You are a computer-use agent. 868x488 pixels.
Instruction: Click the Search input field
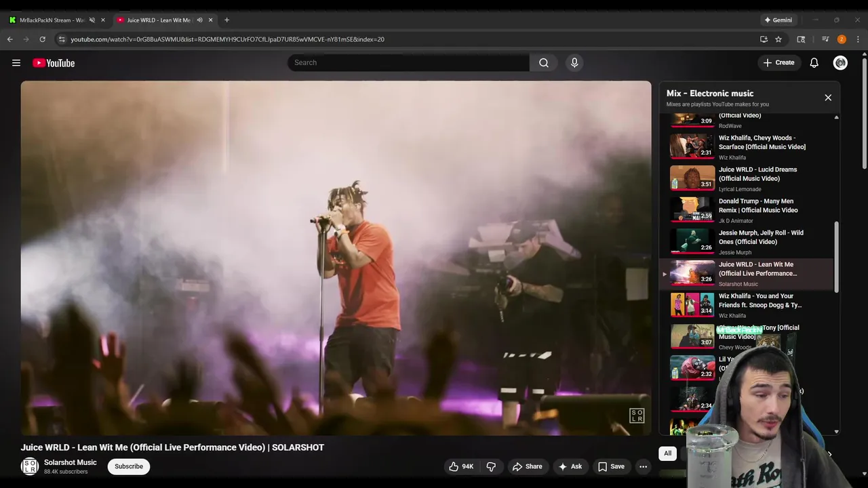pos(408,62)
